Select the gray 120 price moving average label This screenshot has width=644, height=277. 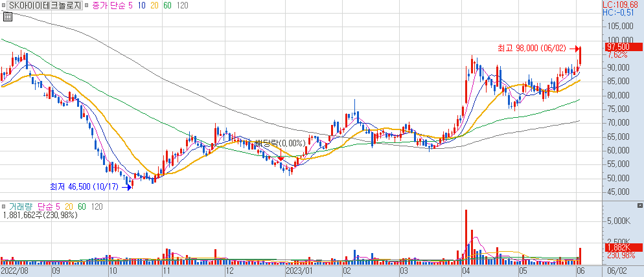pos(181,5)
